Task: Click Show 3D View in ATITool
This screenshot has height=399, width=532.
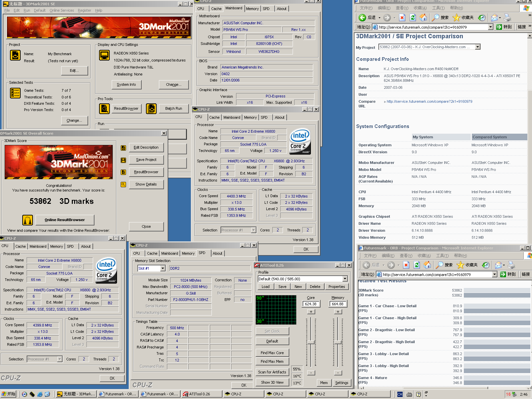Action: (x=272, y=382)
